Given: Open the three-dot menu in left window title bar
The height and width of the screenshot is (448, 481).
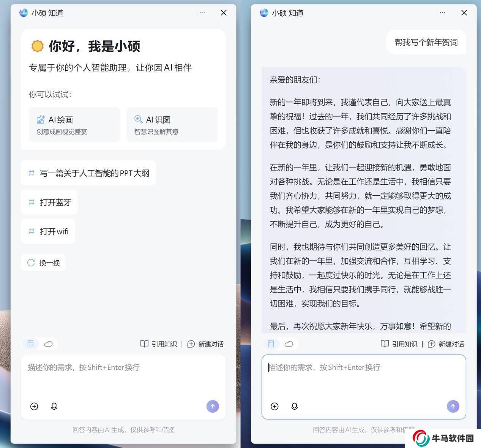Looking at the screenshot, I should 202,13.
